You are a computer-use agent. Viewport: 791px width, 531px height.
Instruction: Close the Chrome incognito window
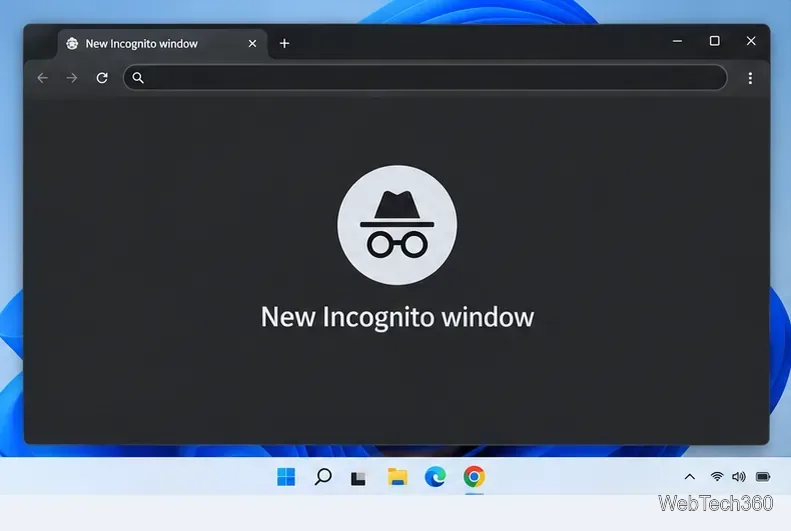click(751, 41)
